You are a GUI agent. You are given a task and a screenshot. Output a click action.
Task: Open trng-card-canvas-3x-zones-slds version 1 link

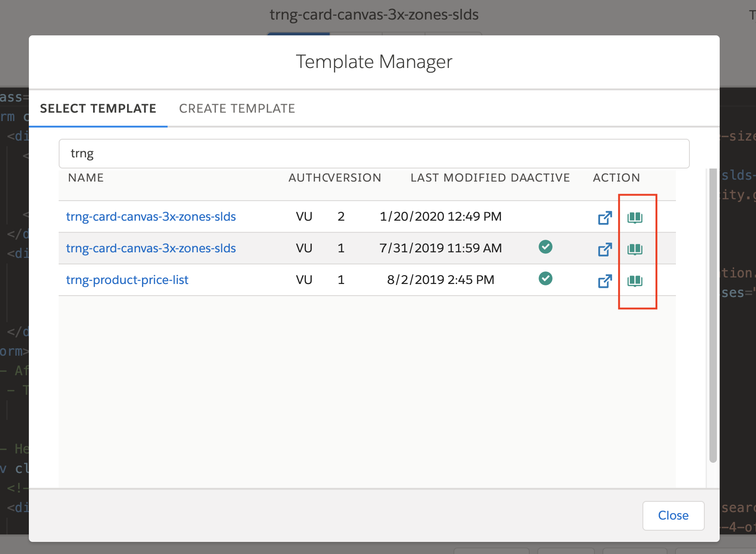tap(151, 248)
